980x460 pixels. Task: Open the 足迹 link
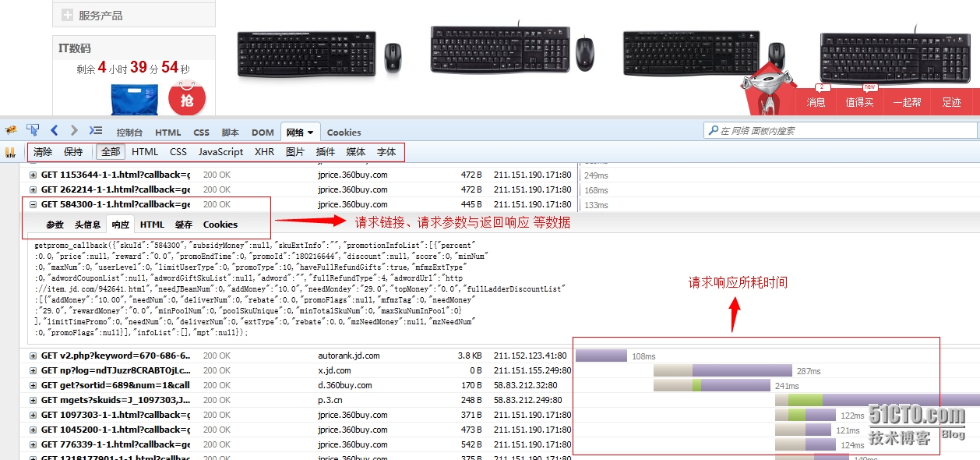point(951,102)
